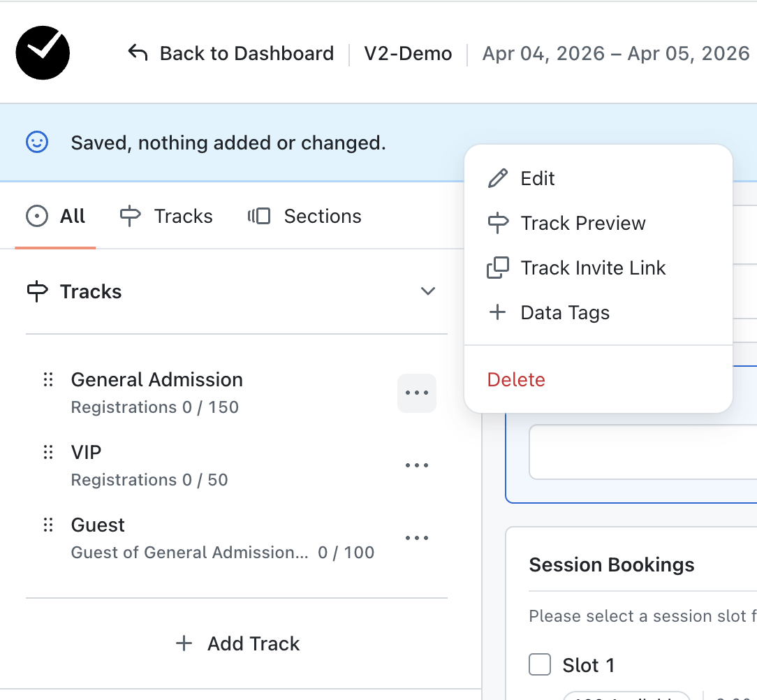This screenshot has width=757, height=700.
Task: Click the plus icon beside Add Track
Action: pos(184,643)
